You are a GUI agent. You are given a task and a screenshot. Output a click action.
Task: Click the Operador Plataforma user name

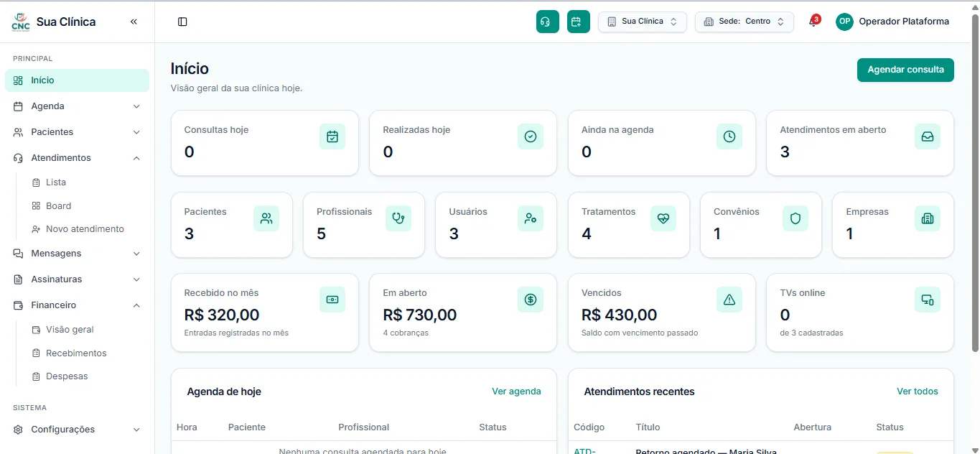904,22
